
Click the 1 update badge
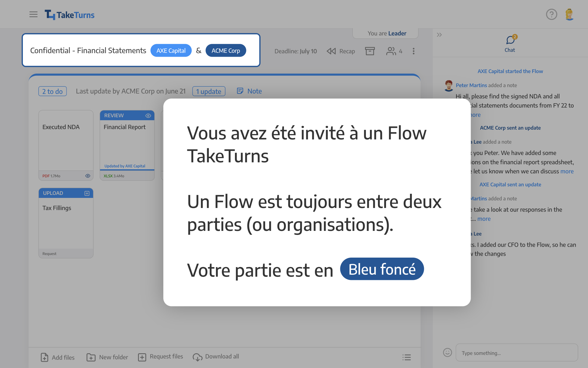[209, 91]
